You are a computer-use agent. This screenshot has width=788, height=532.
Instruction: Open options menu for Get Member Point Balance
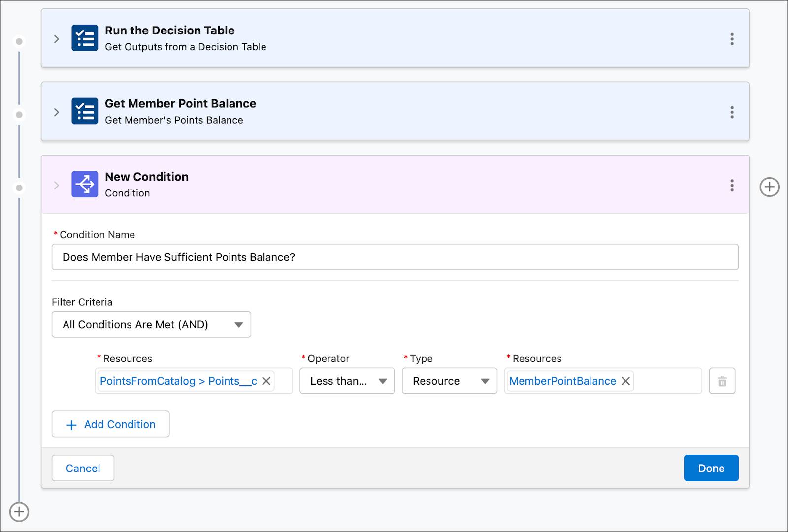pos(732,112)
